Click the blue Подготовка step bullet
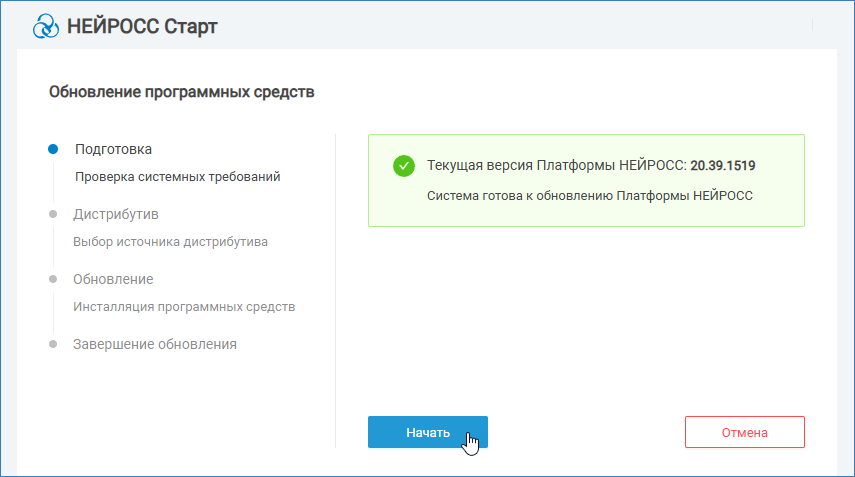The height and width of the screenshot is (477, 855). pos(53,149)
